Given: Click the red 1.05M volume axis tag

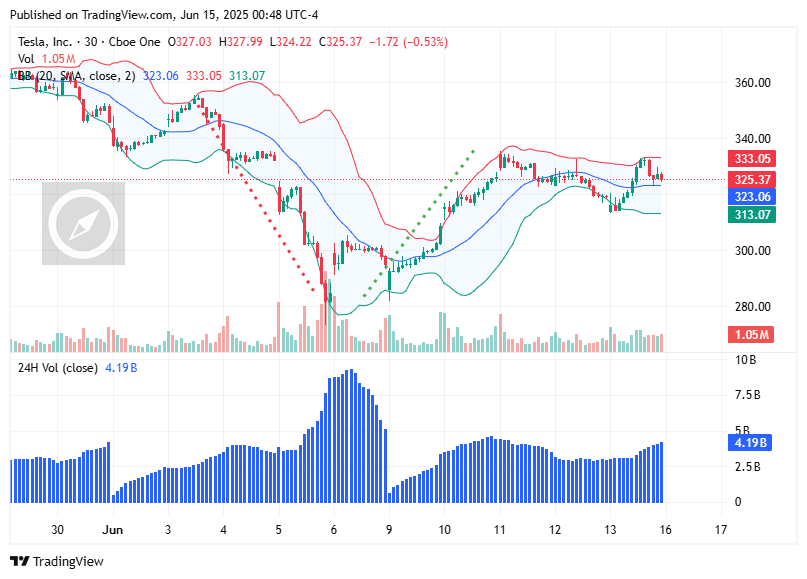Looking at the screenshot, I should click(751, 335).
